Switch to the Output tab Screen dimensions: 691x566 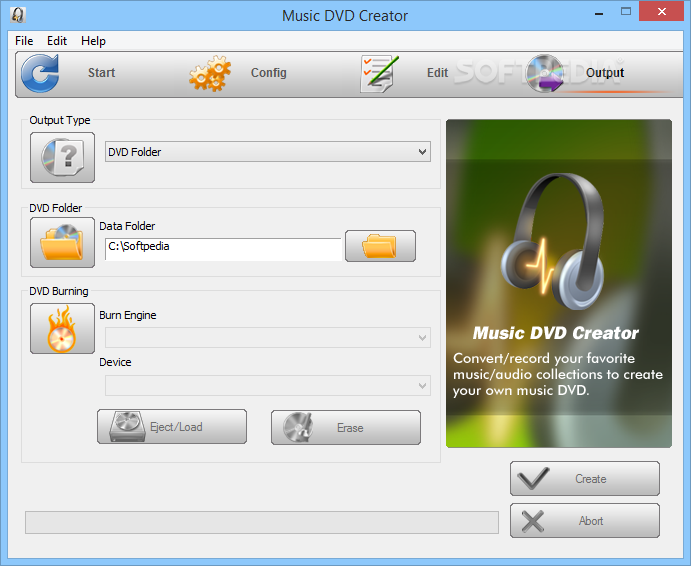605,73
